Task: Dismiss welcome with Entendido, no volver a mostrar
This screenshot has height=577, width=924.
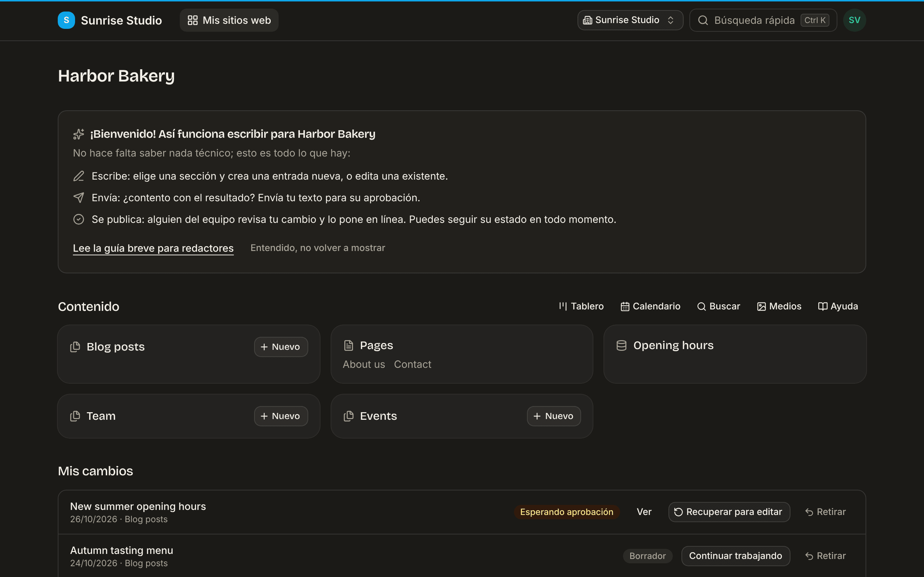Action: 318,248
